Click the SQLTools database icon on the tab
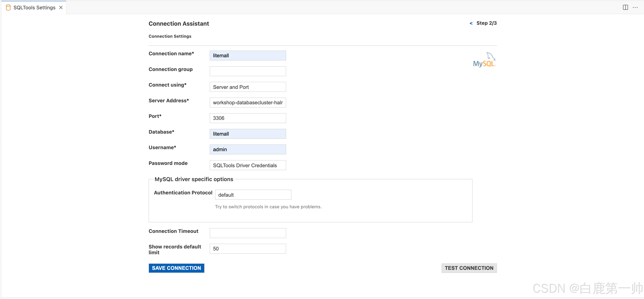The width and height of the screenshot is (644, 299). 8,7
